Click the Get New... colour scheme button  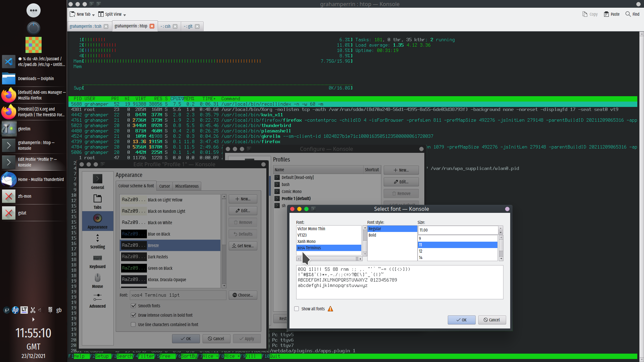(243, 246)
